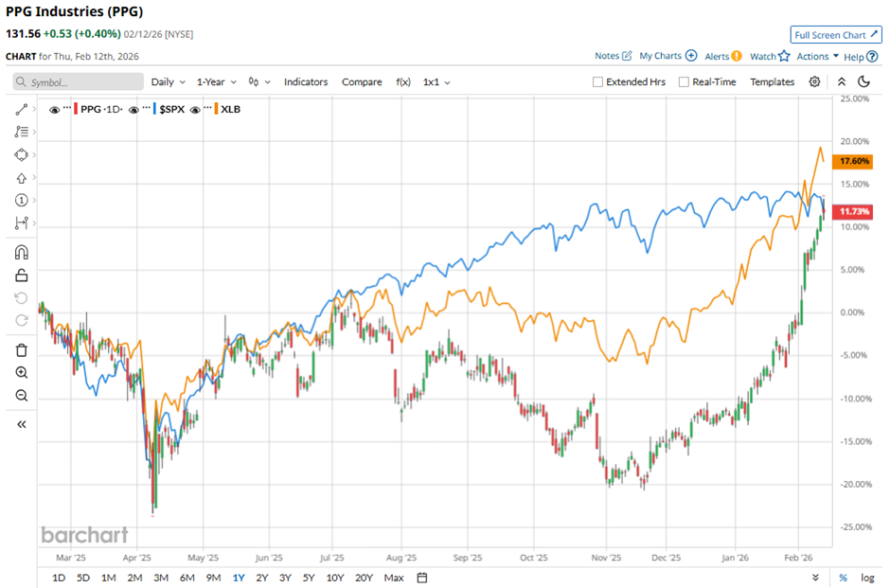Open the Daily frequency dropdown
This screenshot has width=890, height=588.
pos(169,82)
